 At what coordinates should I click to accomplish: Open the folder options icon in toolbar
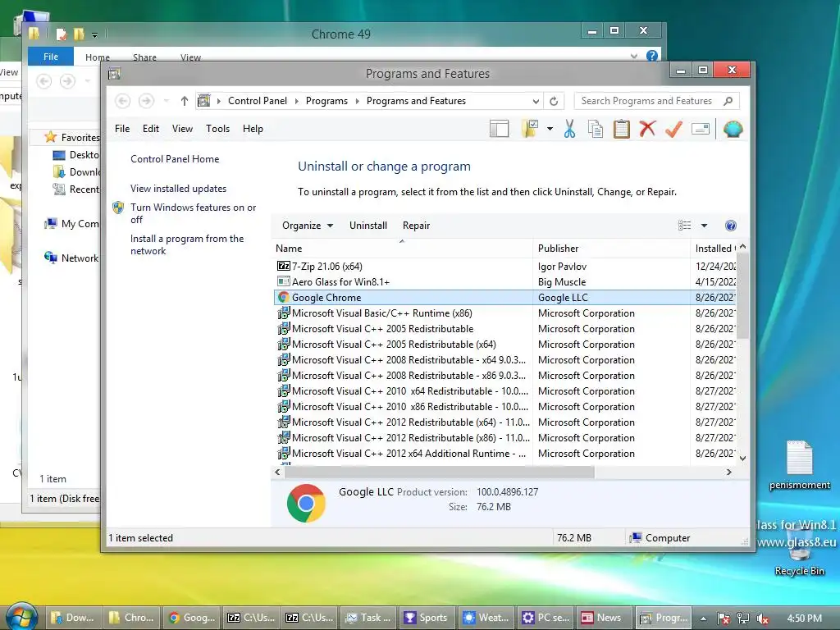[x=529, y=129]
